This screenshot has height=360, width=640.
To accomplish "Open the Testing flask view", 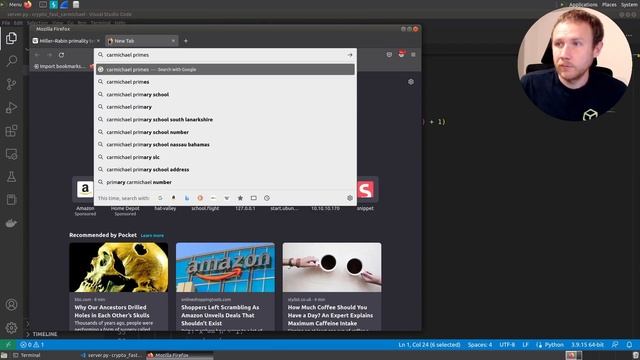I will 11,177.
